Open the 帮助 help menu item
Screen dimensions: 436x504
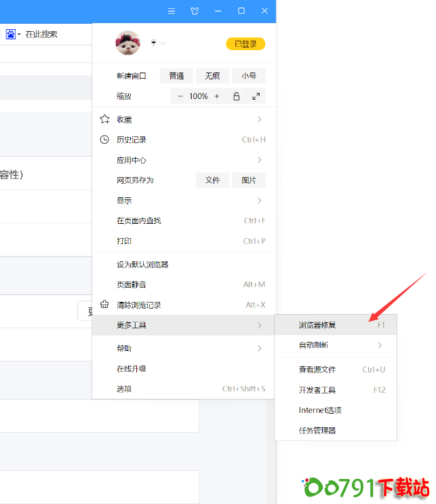[x=183, y=349]
